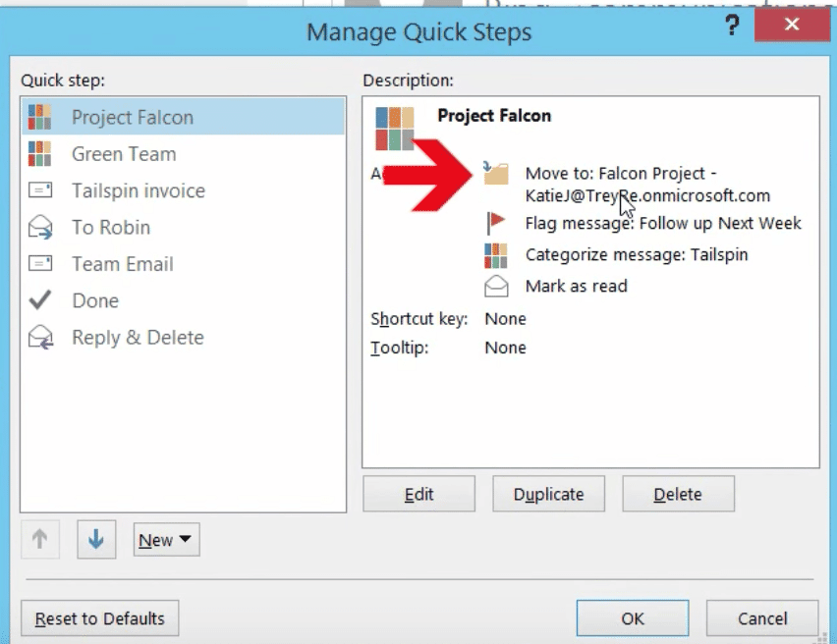Delete the selected quick step

(x=678, y=494)
